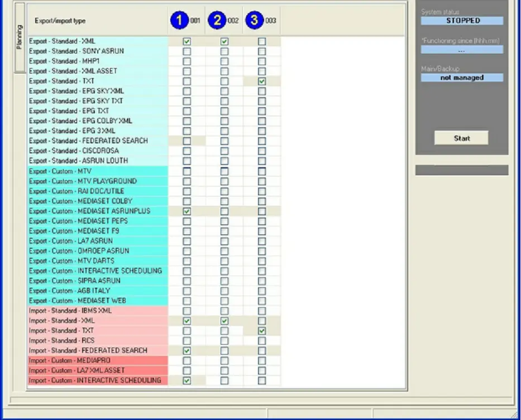The height and width of the screenshot is (420, 521).
Task: Check Import Standard RCS in column 003
Action: tap(262, 341)
